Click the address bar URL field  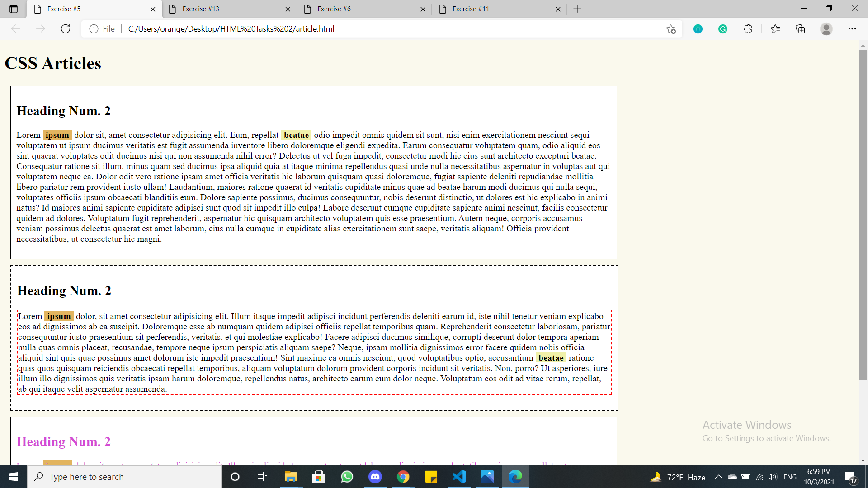point(362,29)
